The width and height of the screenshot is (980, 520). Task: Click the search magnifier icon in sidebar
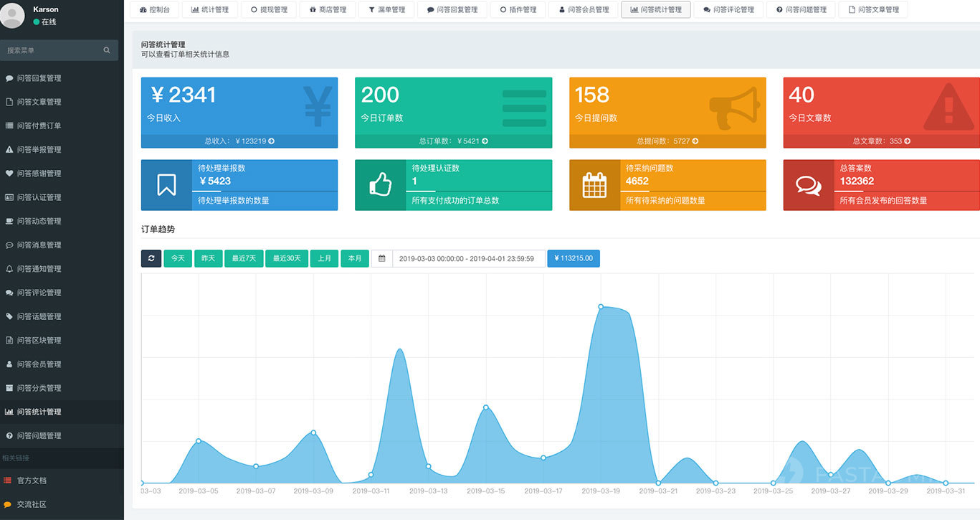click(x=107, y=50)
